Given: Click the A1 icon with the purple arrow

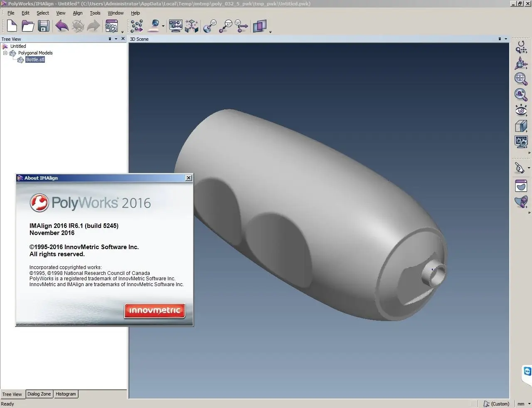Looking at the screenshot, I should (x=241, y=26).
